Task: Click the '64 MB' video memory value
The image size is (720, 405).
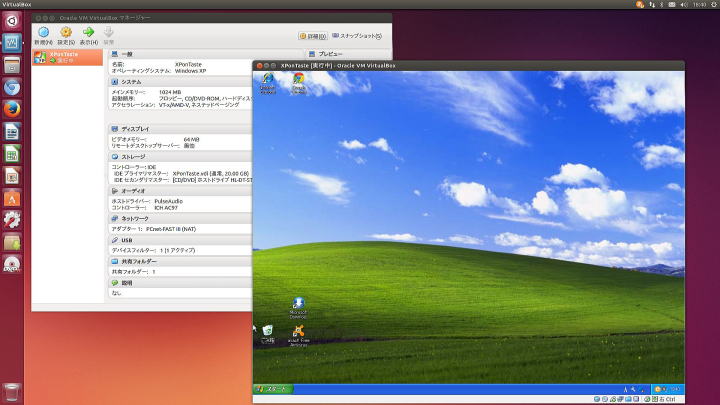Action: pos(191,139)
